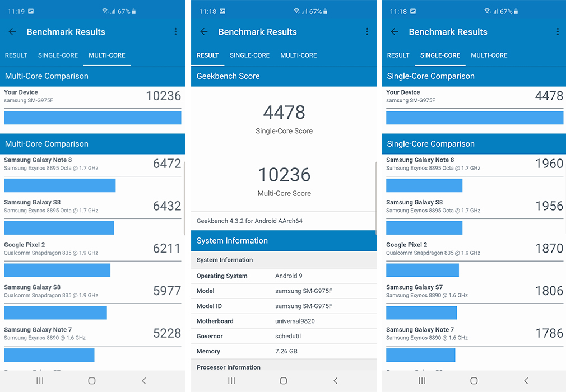Tap Galaxy S7 single-core bar 1806
This screenshot has width=566, height=392.
(x=421, y=312)
